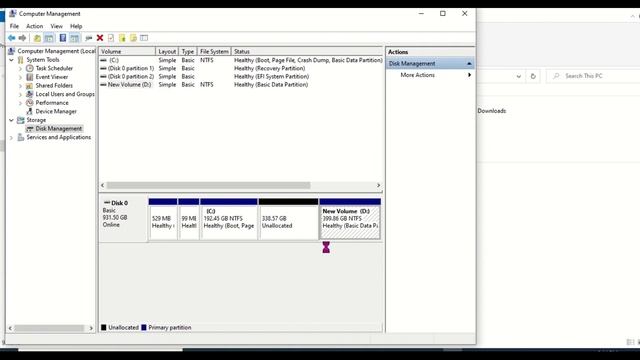Click the red X delete toolbar icon
640x360 pixels.
[100, 38]
